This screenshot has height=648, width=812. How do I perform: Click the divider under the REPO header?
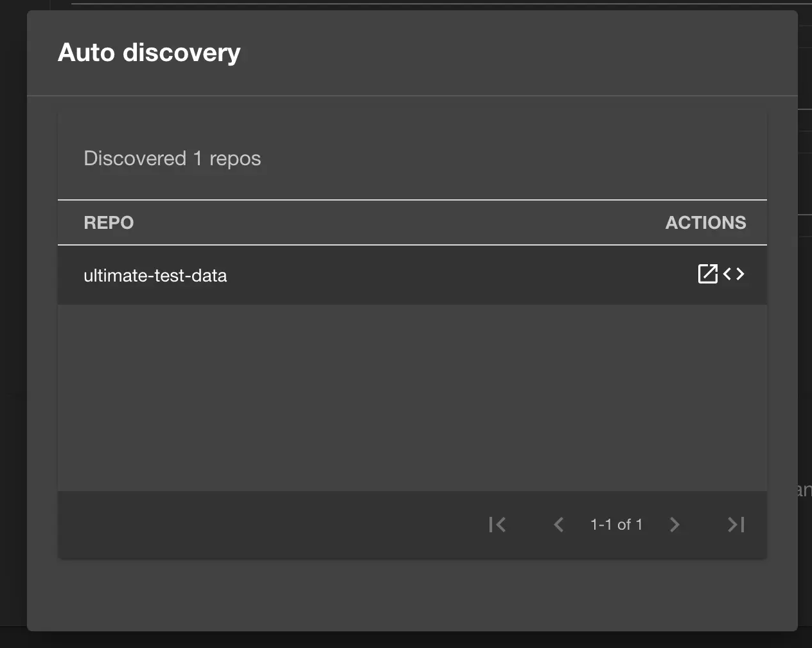pos(412,244)
